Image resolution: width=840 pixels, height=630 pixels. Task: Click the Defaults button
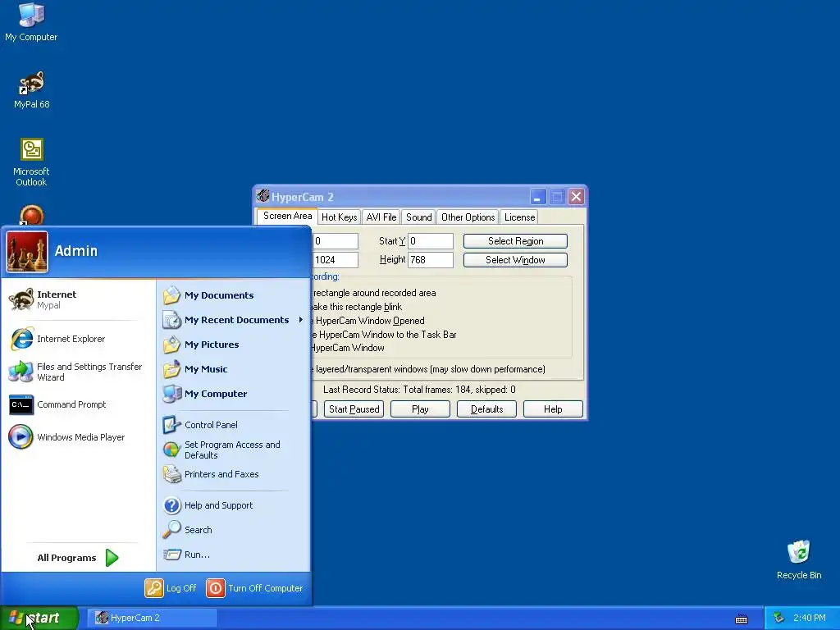[486, 409]
